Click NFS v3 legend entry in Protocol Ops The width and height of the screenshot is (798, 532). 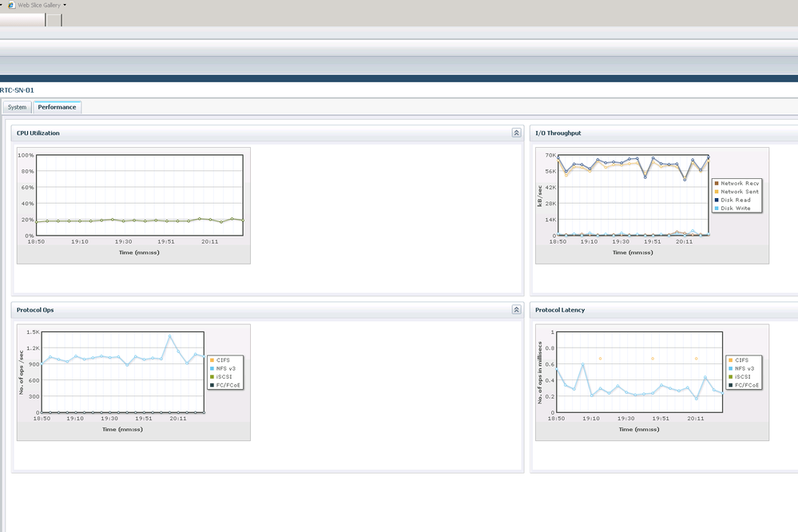226,368
